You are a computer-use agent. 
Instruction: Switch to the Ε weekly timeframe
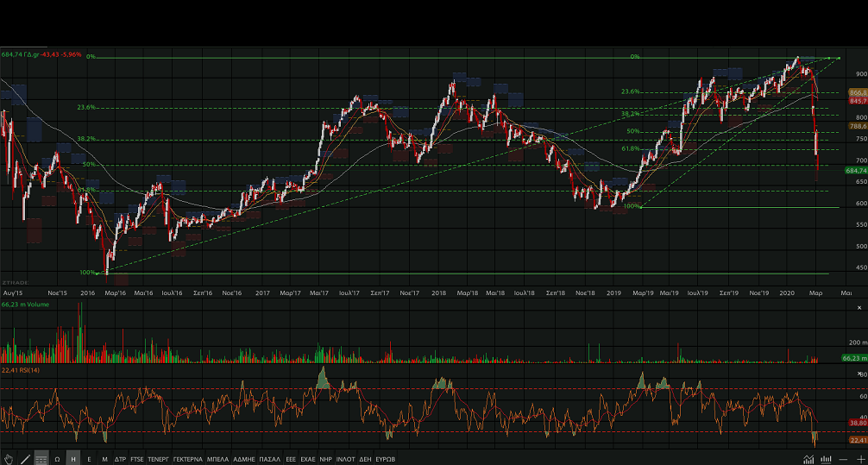coord(89,459)
